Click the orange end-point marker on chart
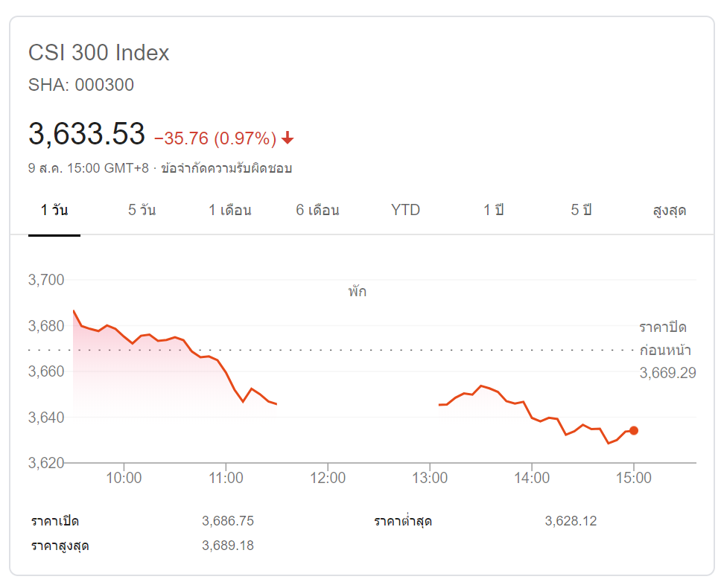724x588 pixels. click(x=634, y=430)
